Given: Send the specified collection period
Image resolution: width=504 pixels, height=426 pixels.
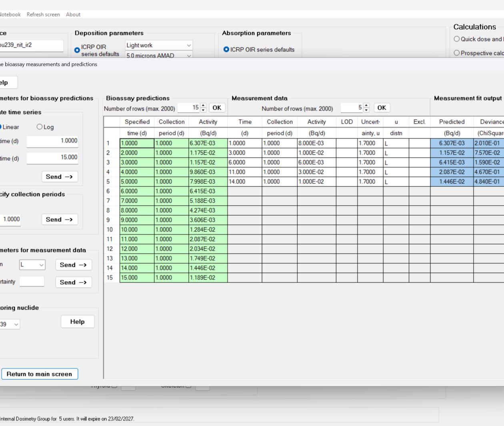Looking at the screenshot, I should [x=59, y=219].
